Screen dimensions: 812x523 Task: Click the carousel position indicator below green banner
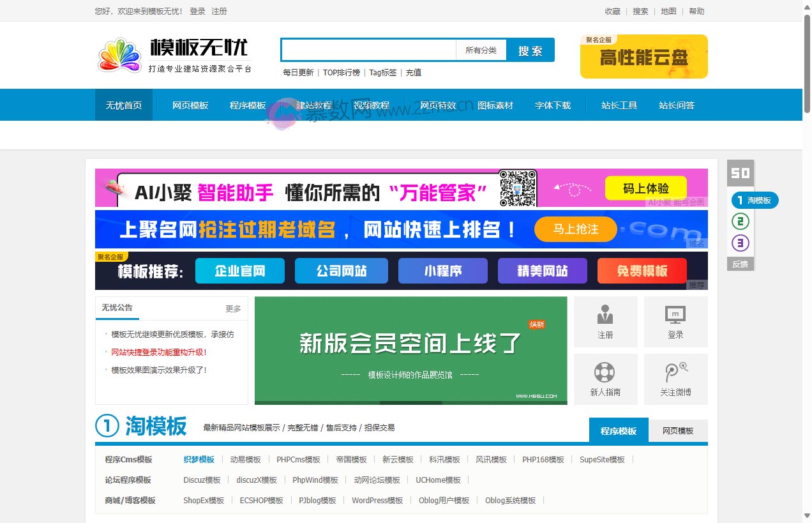click(412, 402)
